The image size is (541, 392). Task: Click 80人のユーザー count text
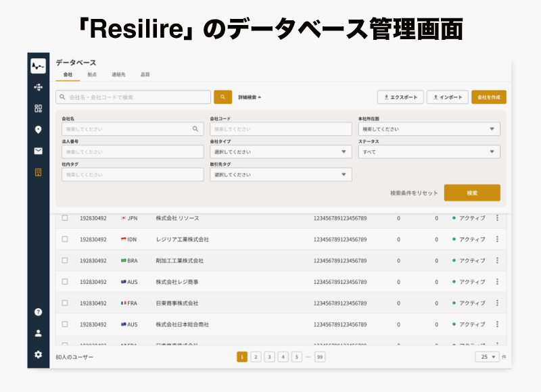pyautogui.click(x=74, y=357)
